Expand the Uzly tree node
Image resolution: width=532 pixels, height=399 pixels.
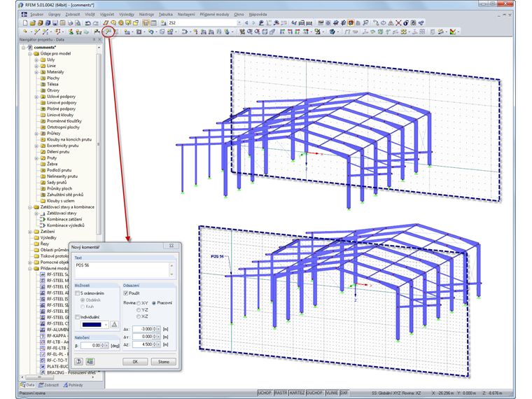point(36,59)
